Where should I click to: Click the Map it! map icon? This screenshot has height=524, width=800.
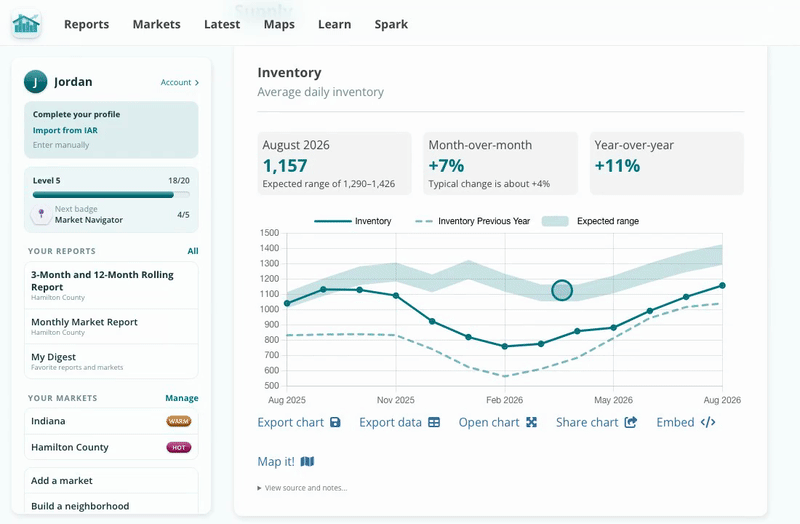click(x=307, y=462)
